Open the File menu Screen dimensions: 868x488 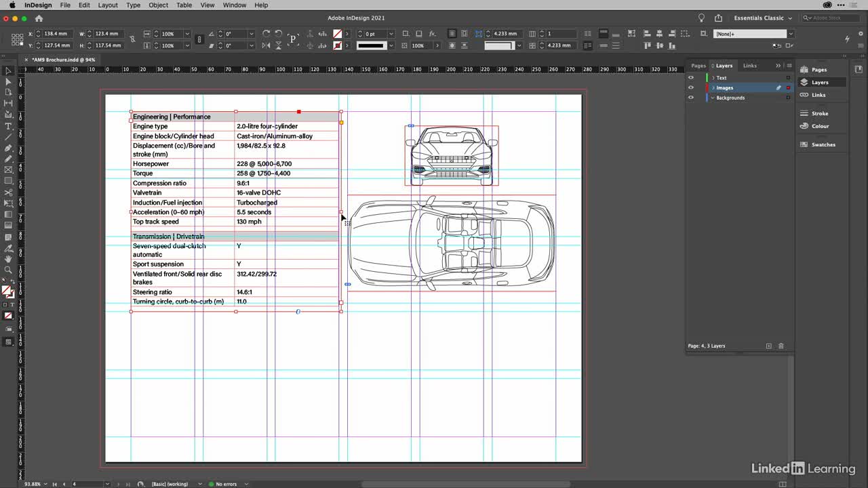coord(65,5)
